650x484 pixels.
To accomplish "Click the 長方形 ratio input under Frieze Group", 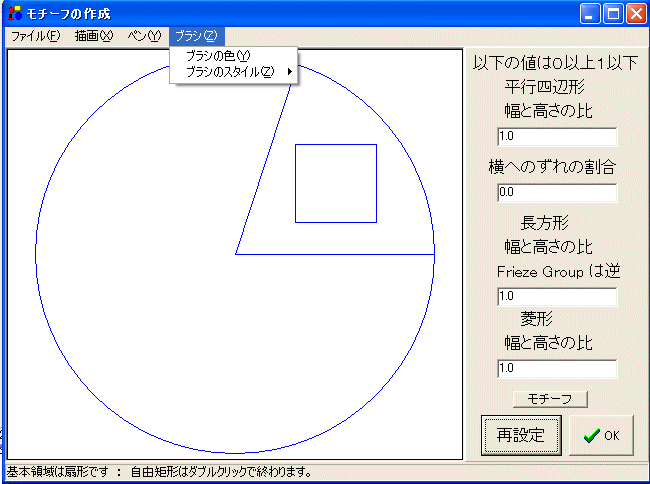I will tap(557, 297).
